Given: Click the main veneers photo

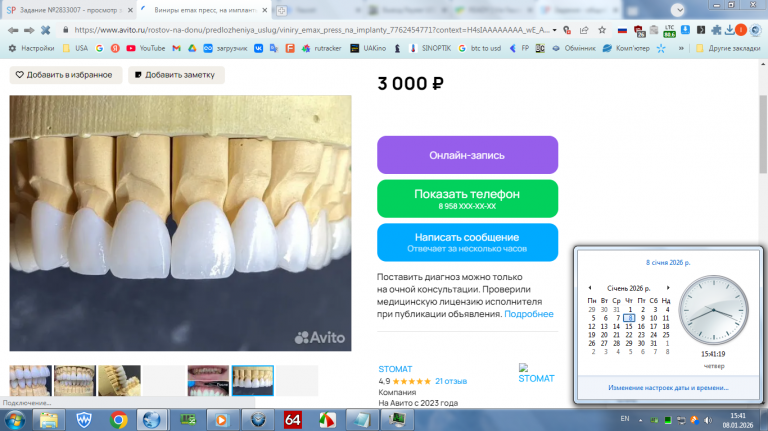Looking at the screenshot, I should [x=180, y=223].
